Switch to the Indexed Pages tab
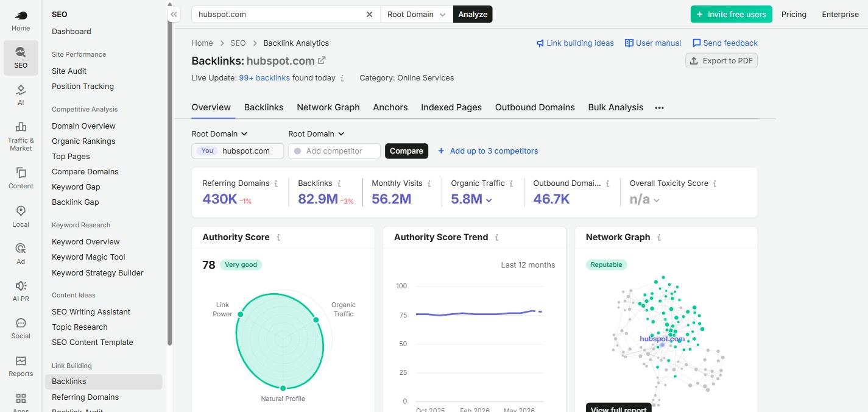Image resolution: width=868 pixels, height=412 pixels. tap(451, 107)
